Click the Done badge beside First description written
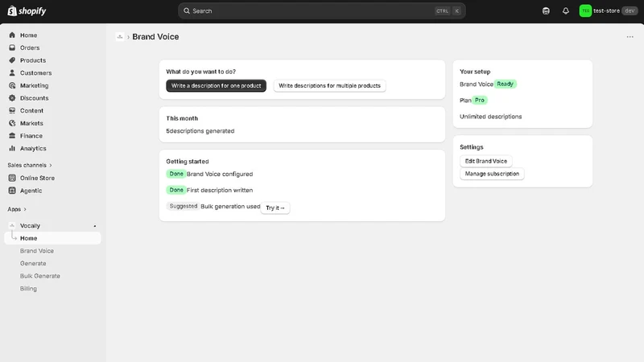Image resolution: width=644 pixels, height=362 pixels. 176,190
